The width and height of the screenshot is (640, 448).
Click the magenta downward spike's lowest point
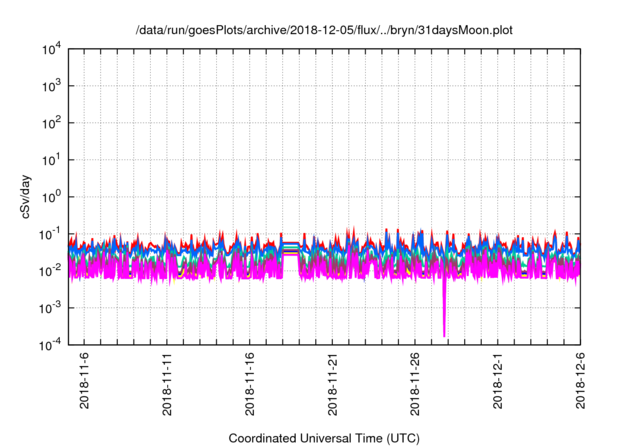[x=444, y=335]
